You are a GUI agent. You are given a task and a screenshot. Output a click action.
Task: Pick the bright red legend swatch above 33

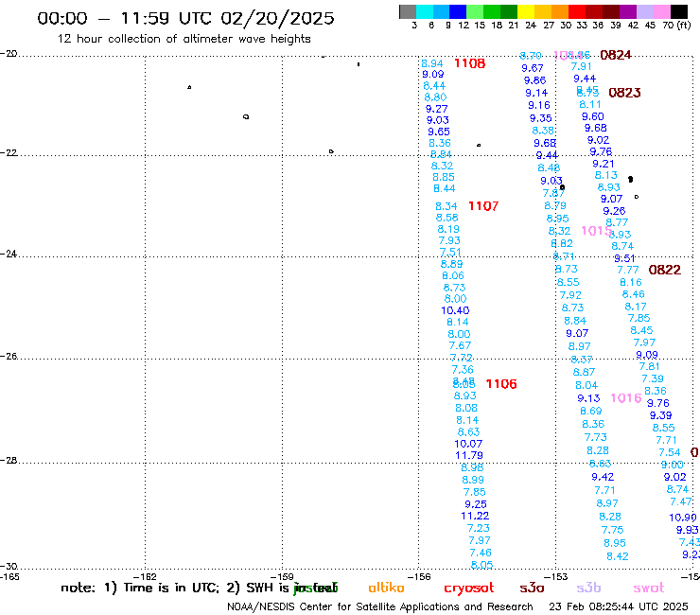577,11
